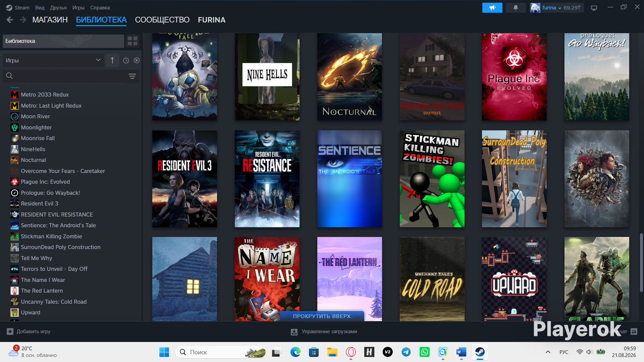
Task: Open the snowy cabin Terrors to Unveil cover
Action: tap(185, 279)
